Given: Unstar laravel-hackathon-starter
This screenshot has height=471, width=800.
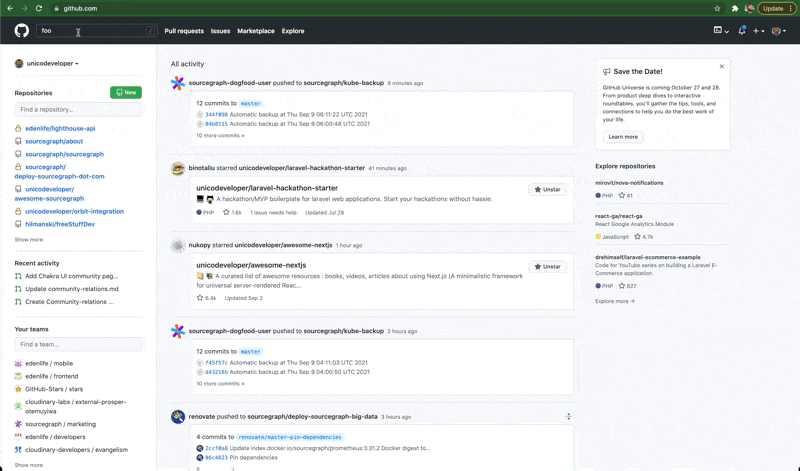Looking at the screenshot, I should click(547, 189).
